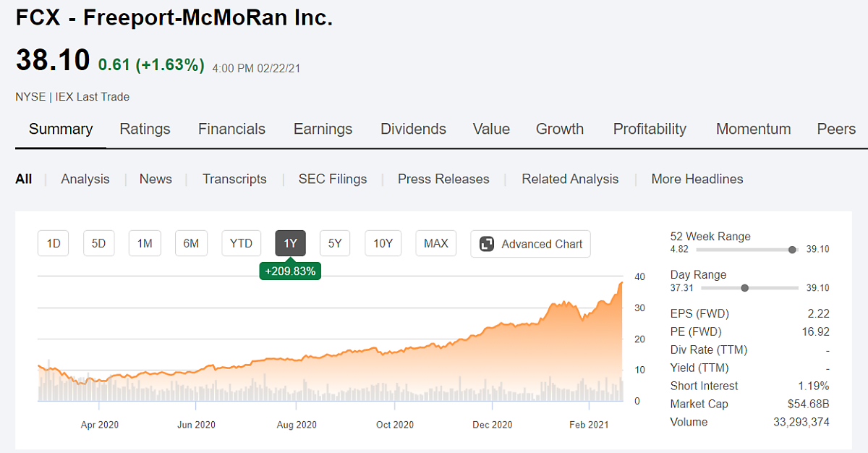The height and width of the screenshot is (453, 868).
Task: Switch chart to 10Y range
Action: point(383,244)
